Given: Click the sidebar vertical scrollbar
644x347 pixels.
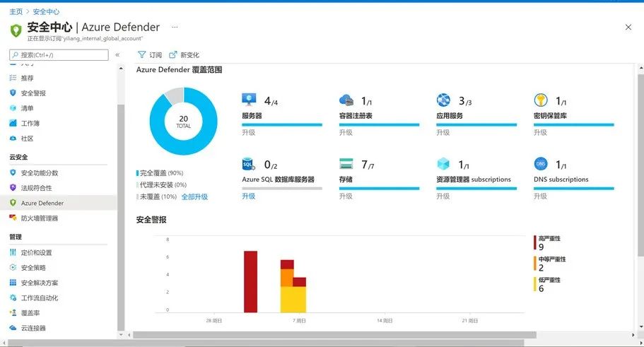Looking at the screenshot, I should [121, 218].
